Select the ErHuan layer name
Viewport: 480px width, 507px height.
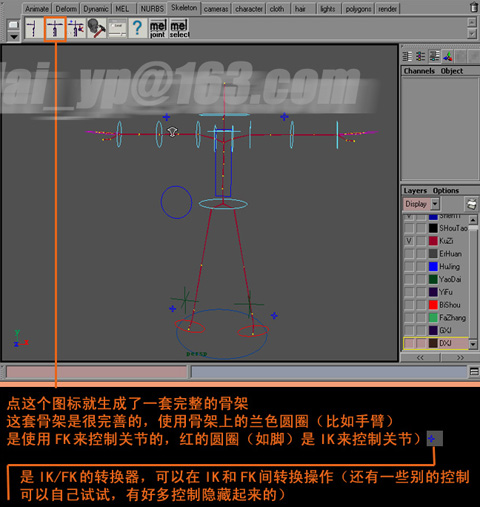[x=450, y=254]
